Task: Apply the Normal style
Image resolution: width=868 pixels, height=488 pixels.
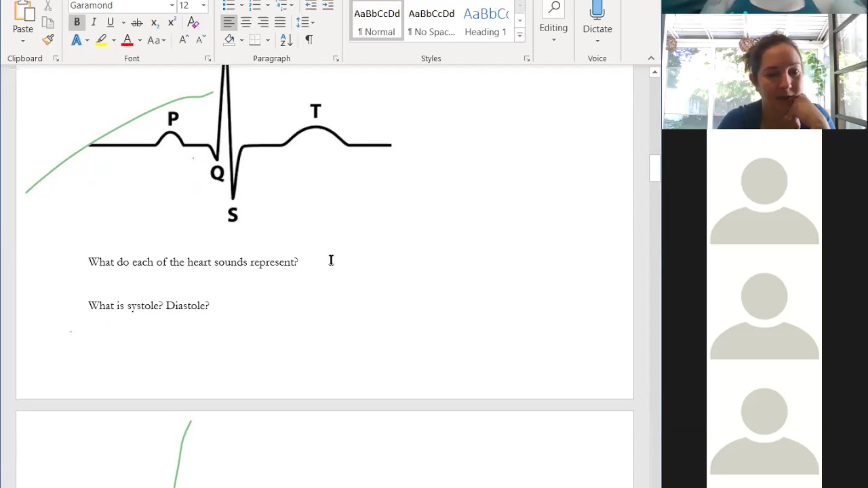Action: coord(376,20)
